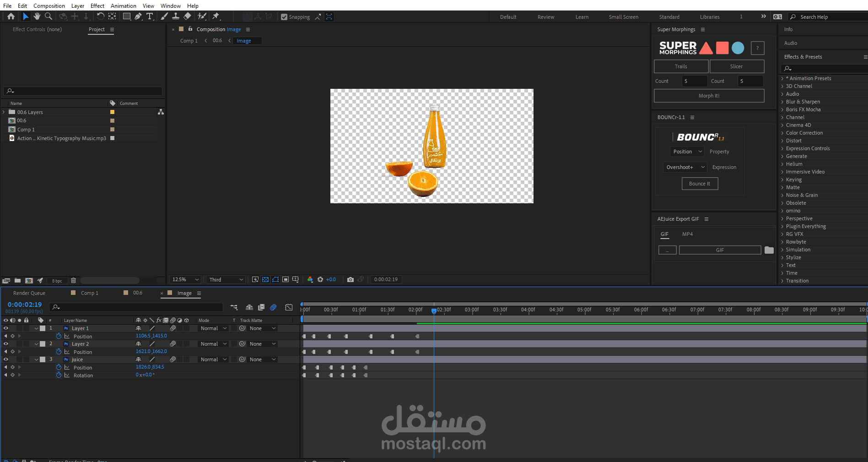Click the Super Morphings help question mark
The height and width of the screenshot is (462, 868).
tap(757, 48)
